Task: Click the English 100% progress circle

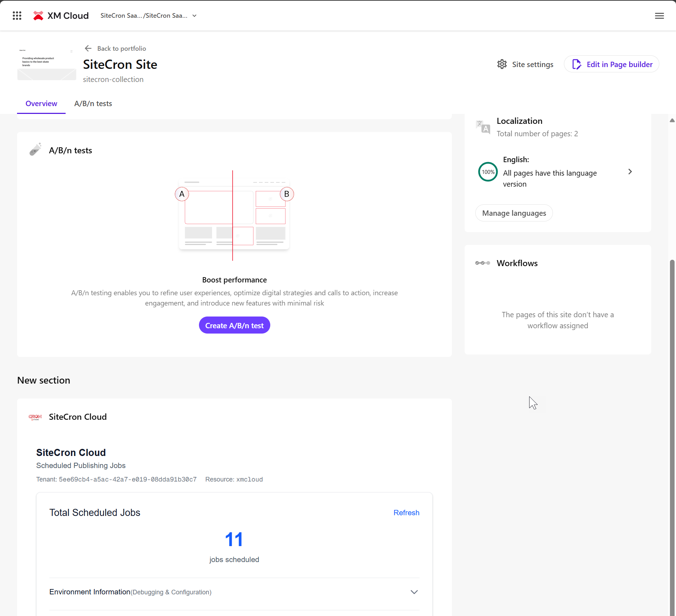Action: (x=488, y=172)
